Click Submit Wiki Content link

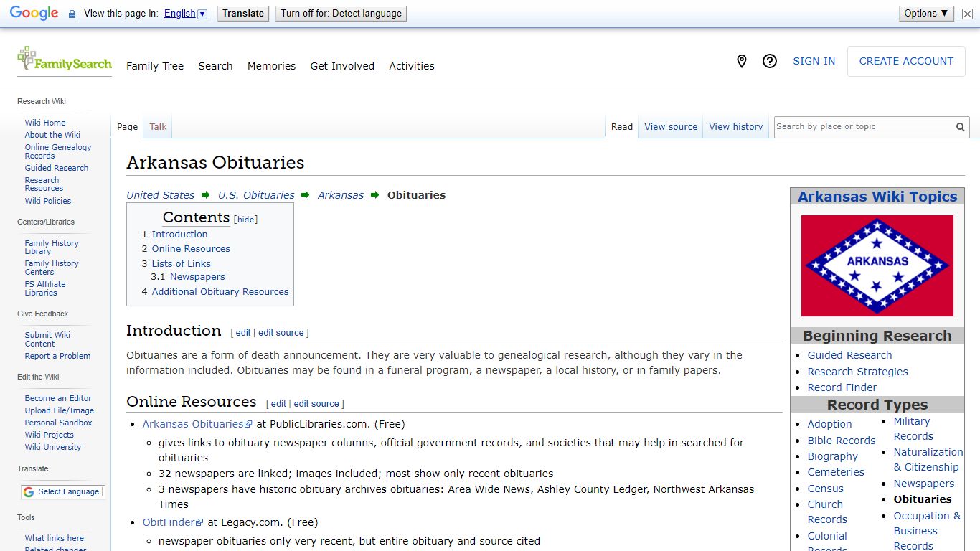pyautogui.click(x=47, y=339)
